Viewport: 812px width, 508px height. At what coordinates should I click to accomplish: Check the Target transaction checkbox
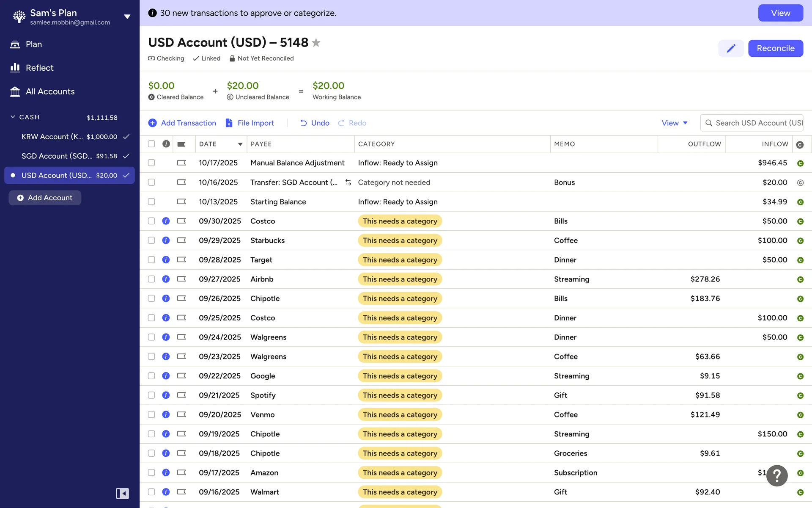151,260
